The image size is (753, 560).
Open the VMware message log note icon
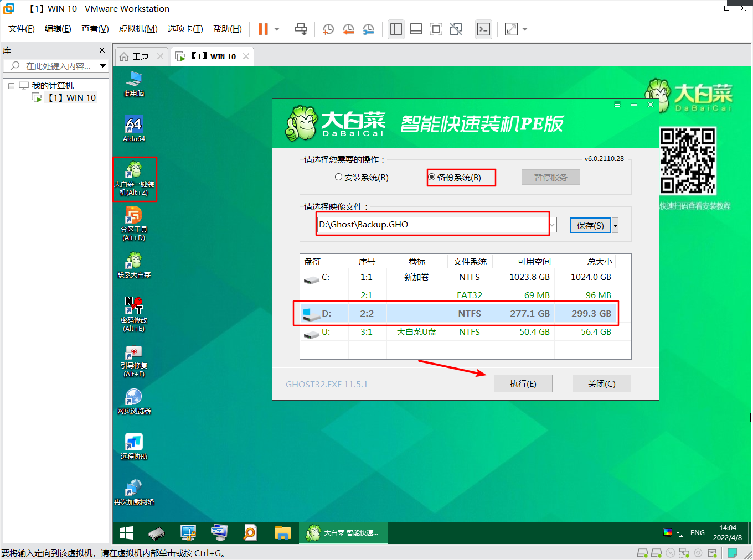tap(733, 553)
